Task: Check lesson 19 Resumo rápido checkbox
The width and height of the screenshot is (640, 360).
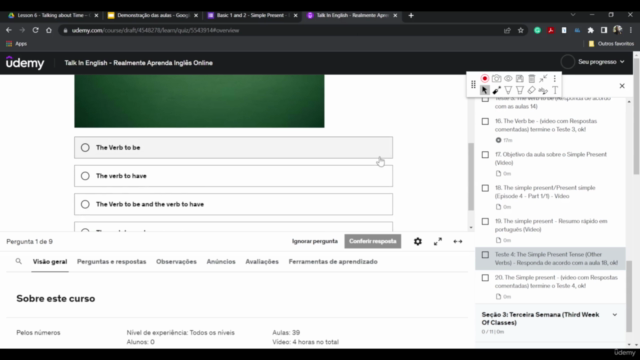Action: click(485, 222)
